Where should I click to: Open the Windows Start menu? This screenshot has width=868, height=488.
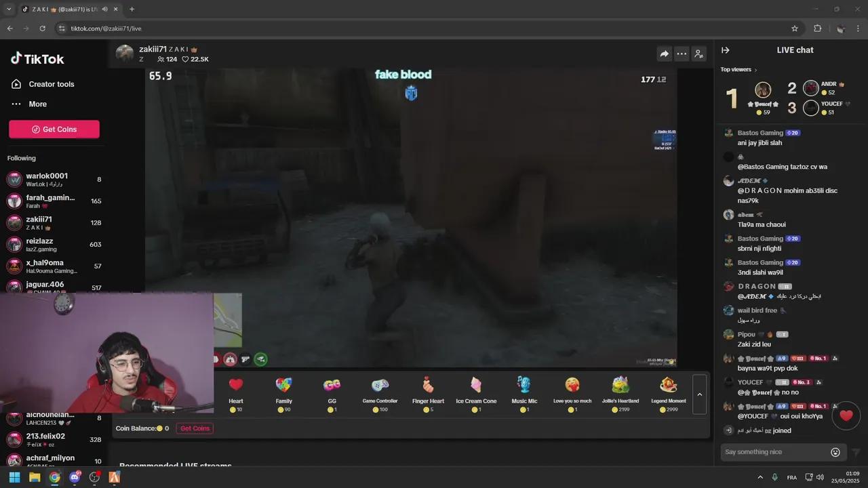[14, 477]
